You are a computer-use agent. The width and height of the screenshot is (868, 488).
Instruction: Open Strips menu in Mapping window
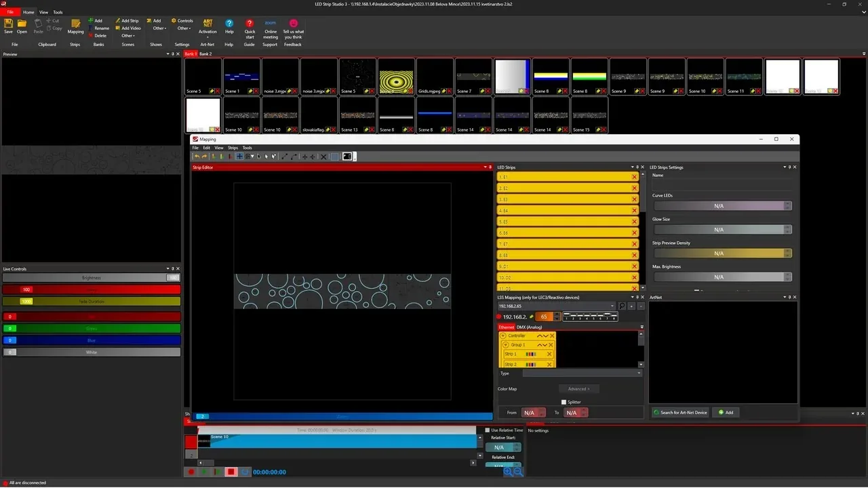233,148
